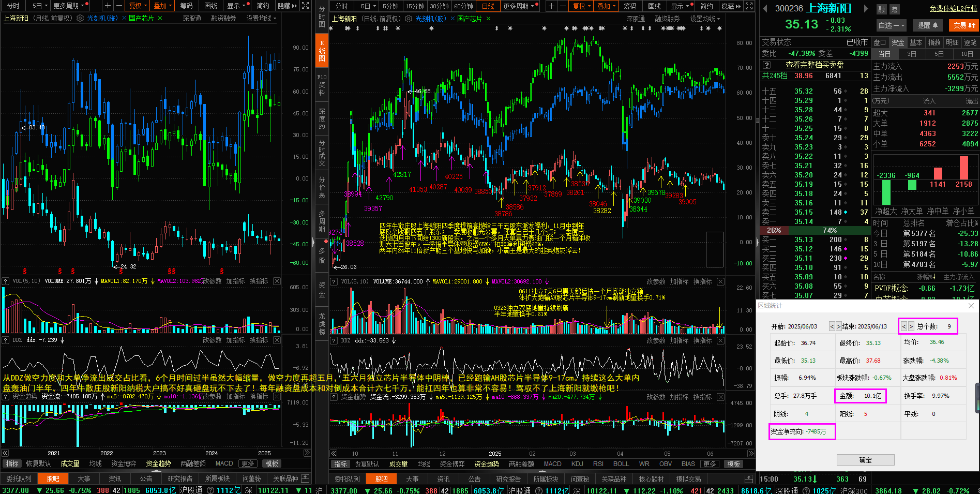The height and width of the screenshot is (494, 980).
Task: Open help icon beside 查看完整档买卖盘
Action: click(x=767, y=65)
